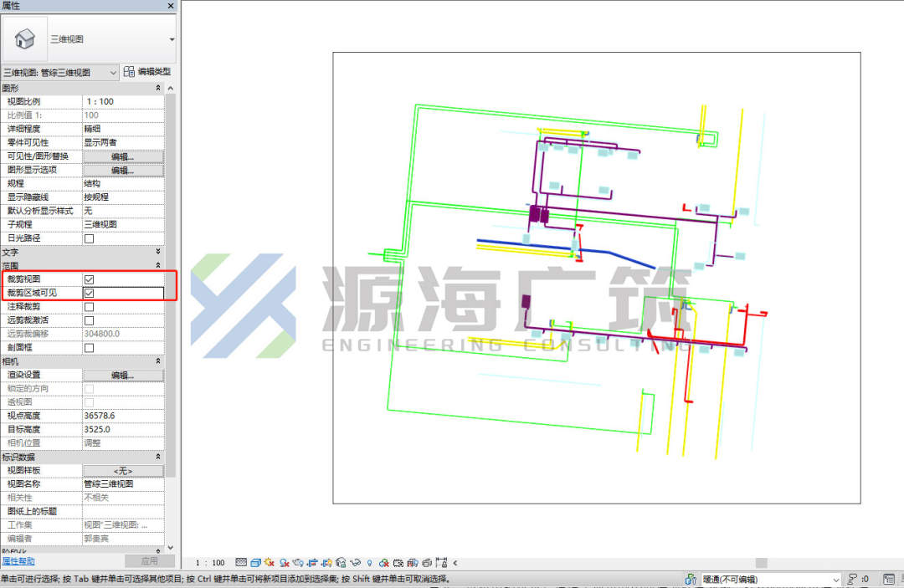Image resolution: width=904 pixels, height=588 pixels.
Task: Click the reveal hidden elements lightbulb icon
Action: pyautogui.click(x=370, y=563)
